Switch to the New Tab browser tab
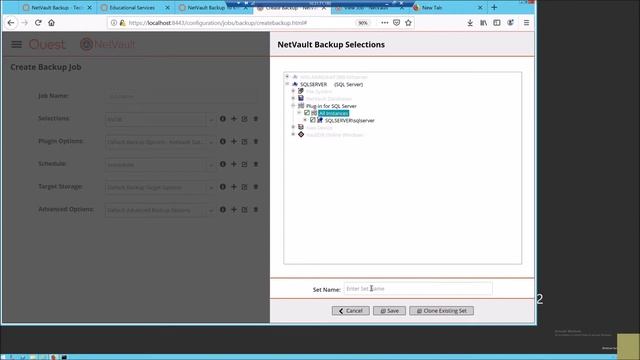 point(448,7)
